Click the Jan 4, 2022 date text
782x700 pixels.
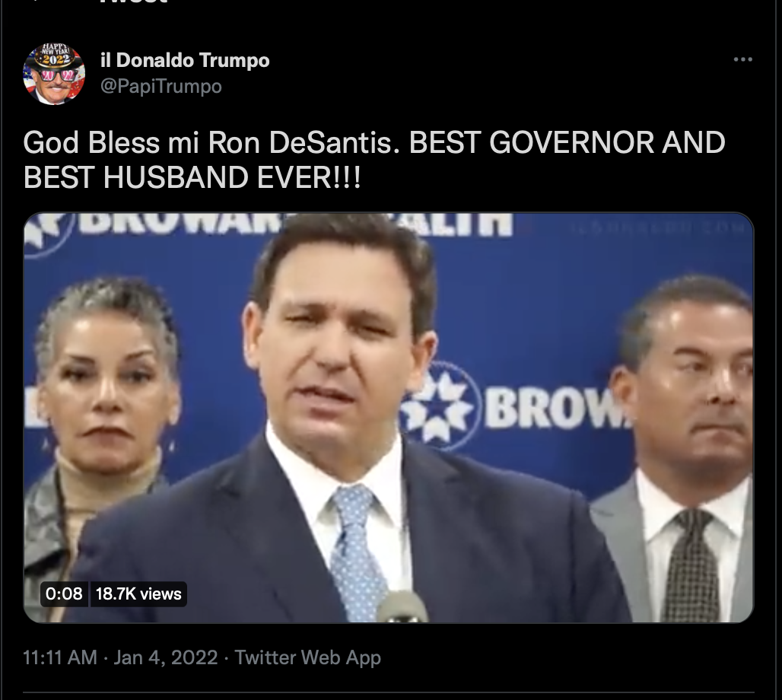pos(166,657)
